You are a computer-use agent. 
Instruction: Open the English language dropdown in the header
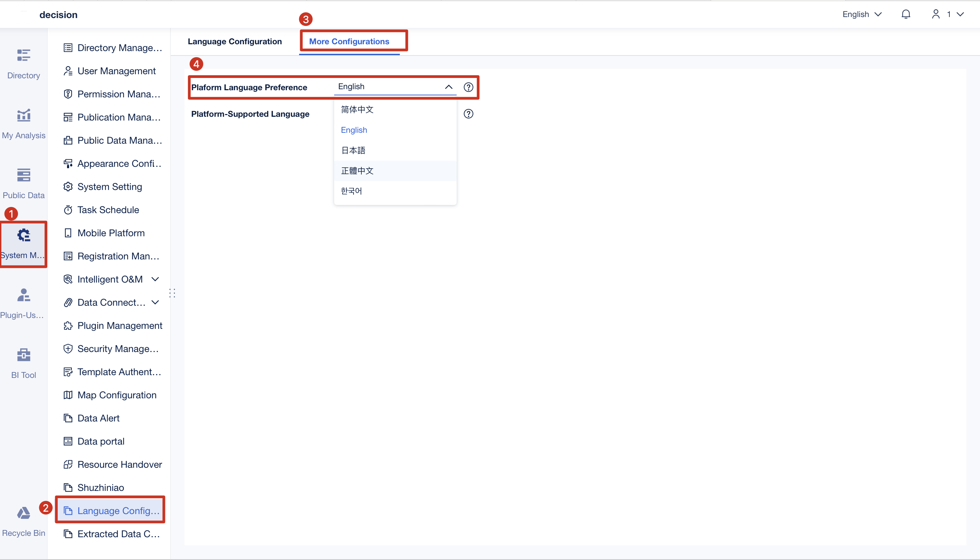pyautogui.click(x=862, y=14)
